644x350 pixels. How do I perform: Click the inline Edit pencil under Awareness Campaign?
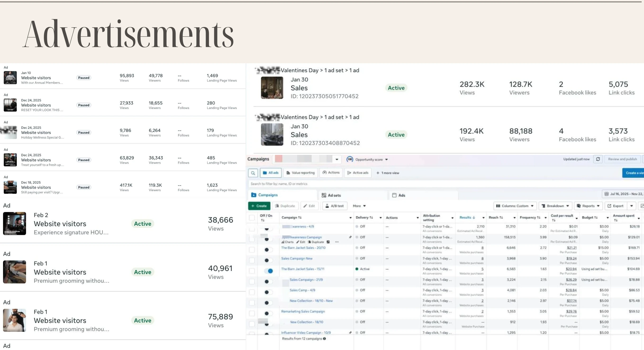[x=301, y=242]
